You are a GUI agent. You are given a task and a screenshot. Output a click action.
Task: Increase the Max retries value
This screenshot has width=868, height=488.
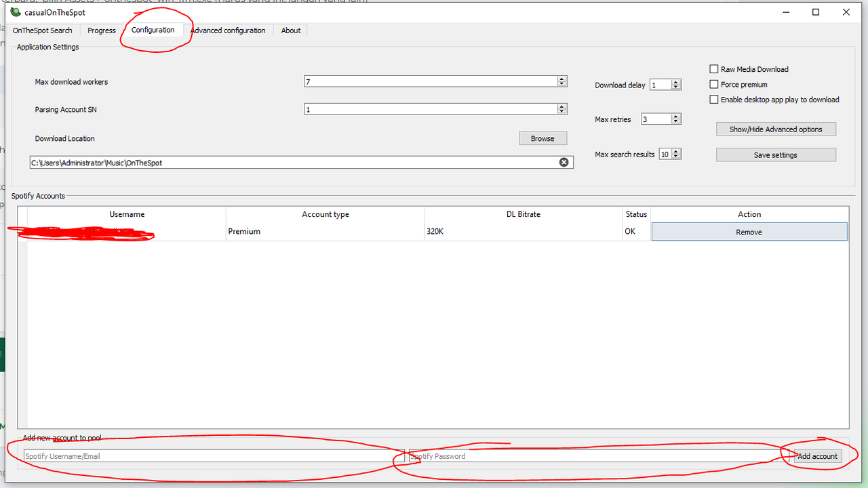tap(676, 117)
